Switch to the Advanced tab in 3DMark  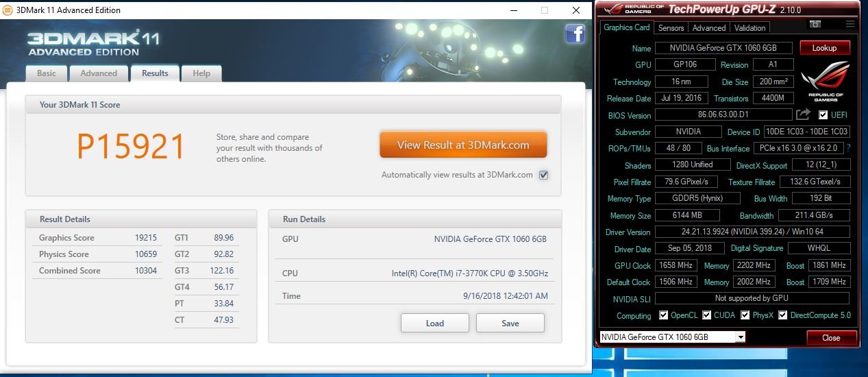[99, 73]
